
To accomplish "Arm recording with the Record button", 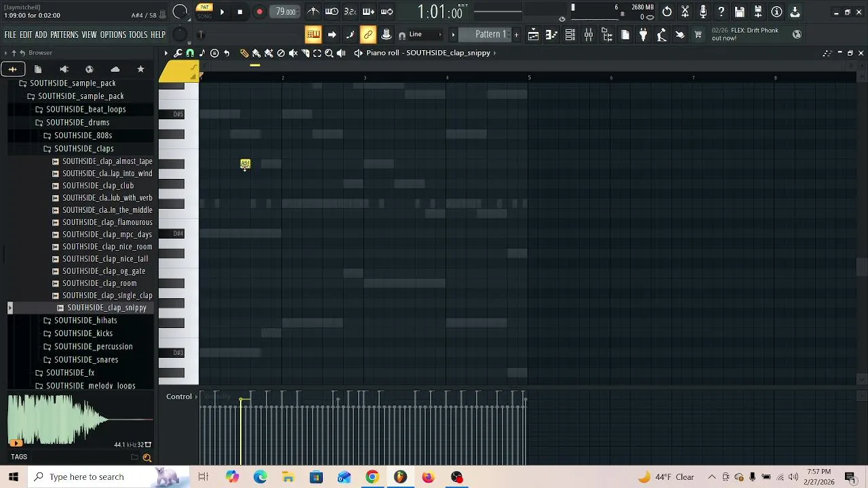I will click(259, 12).
